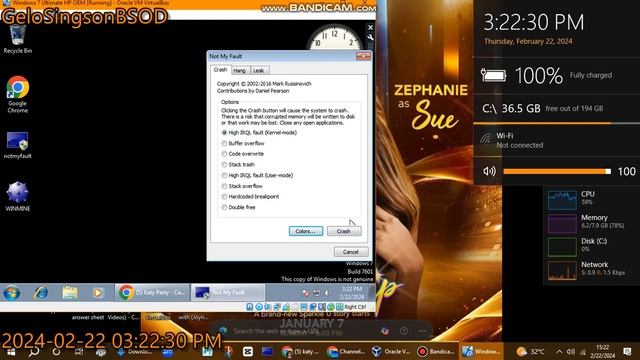Open the Memory usage graph

(x=562, y=223)
